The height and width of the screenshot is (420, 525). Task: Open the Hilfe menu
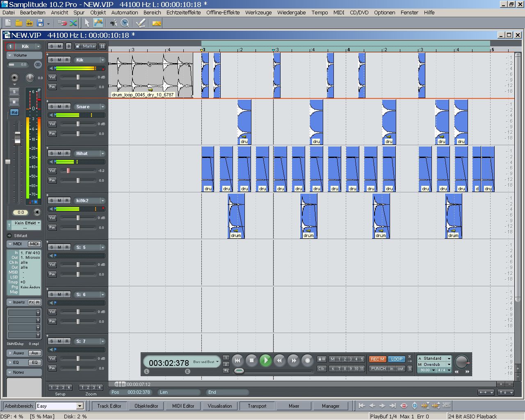pos(429,12)
